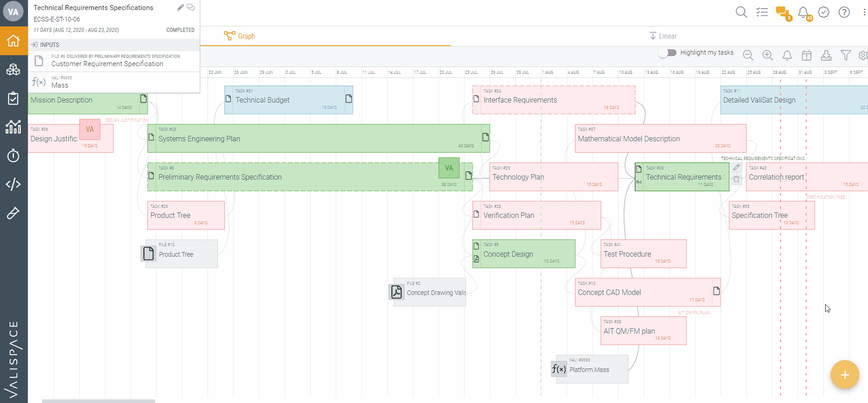Image resolution: width=868 pixels, height=403 pixels.
Task: Open the Components cubes module in the sidebar
Action: point(13,70)
